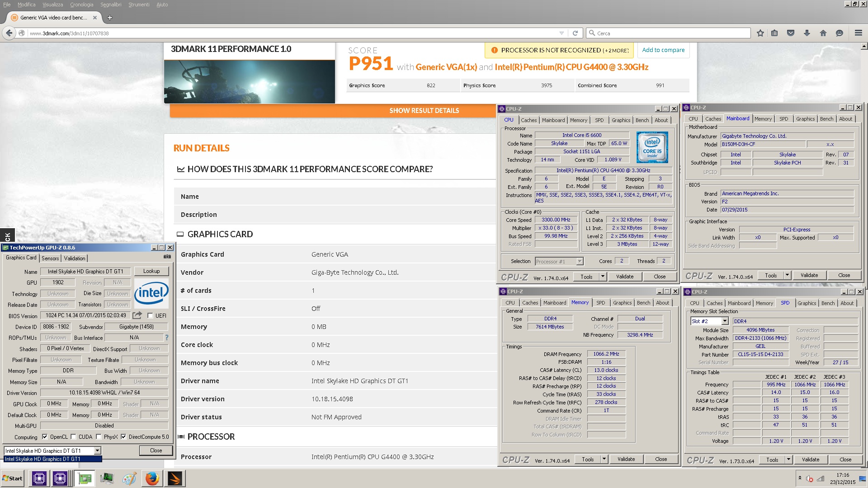
Task: Click page scrollbar up arrow
Action: (864, 47)
